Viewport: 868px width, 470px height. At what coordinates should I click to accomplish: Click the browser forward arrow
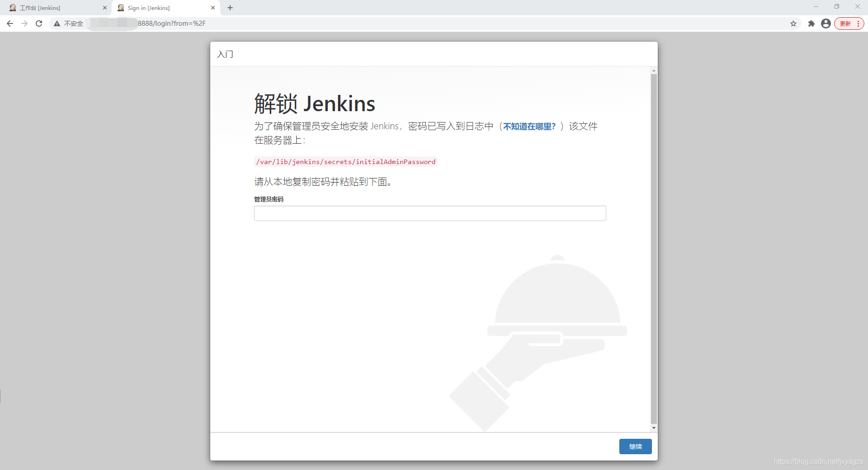tap(24, 23)
